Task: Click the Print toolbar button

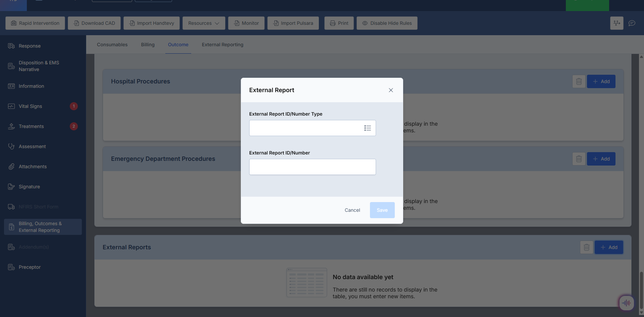Action: click(x=339, y=23)
